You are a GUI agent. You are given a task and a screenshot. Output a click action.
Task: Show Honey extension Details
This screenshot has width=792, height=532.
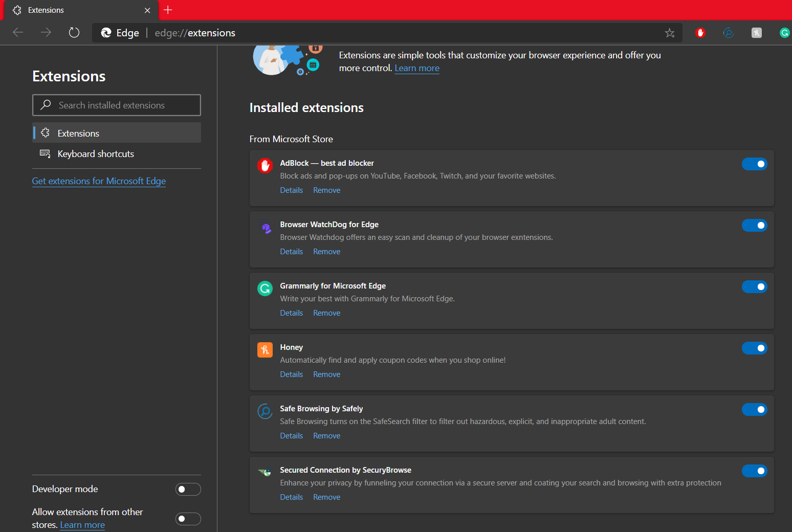[x=292, y=374]
